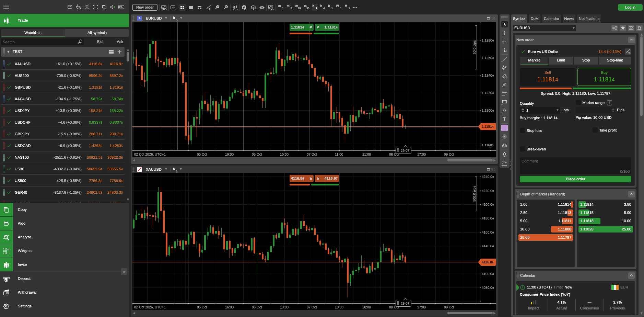
Task: Enable the Stop loss checkbox
Action: (x=522, y=131)
